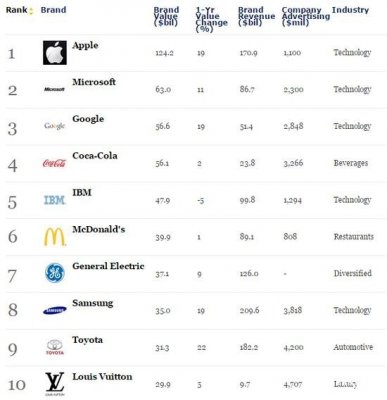
Task: Click the Toyota logo emblem
Action: pos(55,347)
